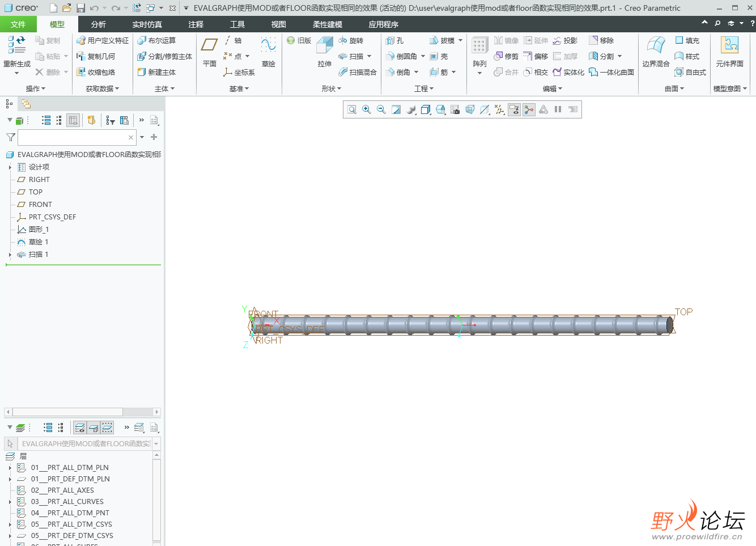Click the Boundary Blend (边界混合) tool
The width and height of the screenshot is (756, 546).
[x=656, y=52]
